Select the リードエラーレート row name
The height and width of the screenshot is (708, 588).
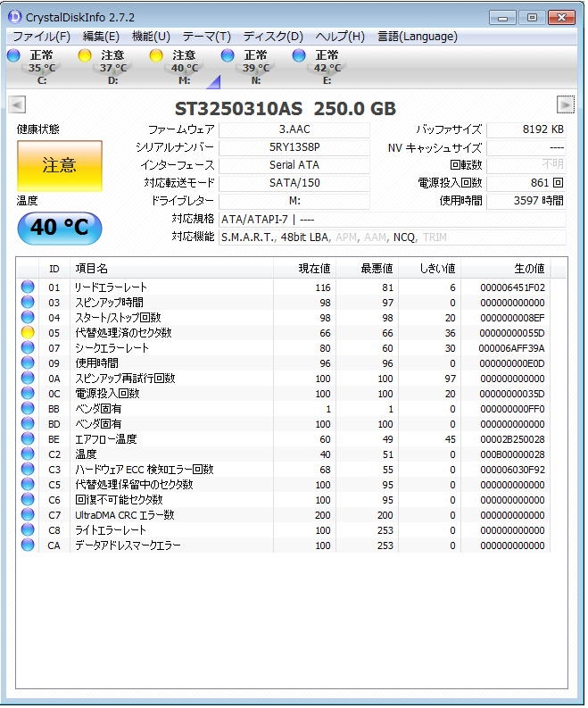pos(111,287)
